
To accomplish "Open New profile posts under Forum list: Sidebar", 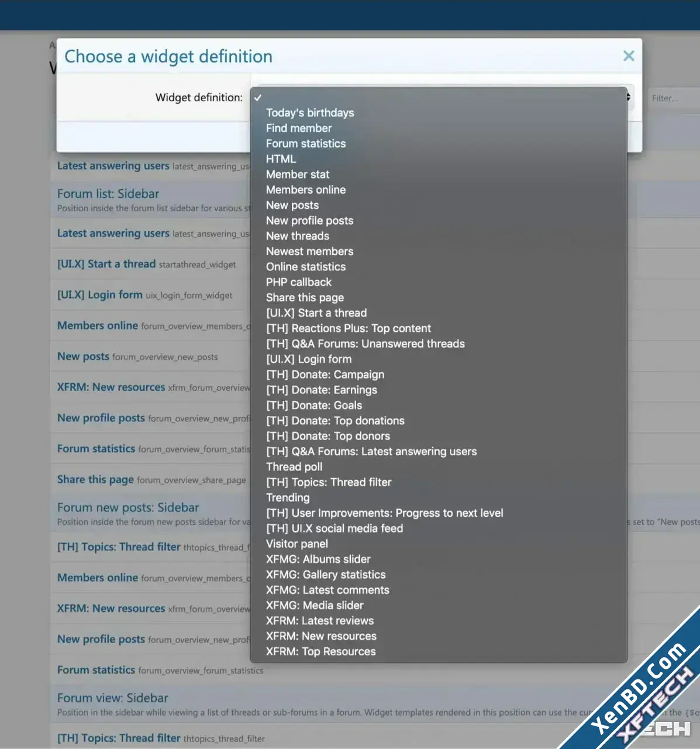I will coord(101,418).
